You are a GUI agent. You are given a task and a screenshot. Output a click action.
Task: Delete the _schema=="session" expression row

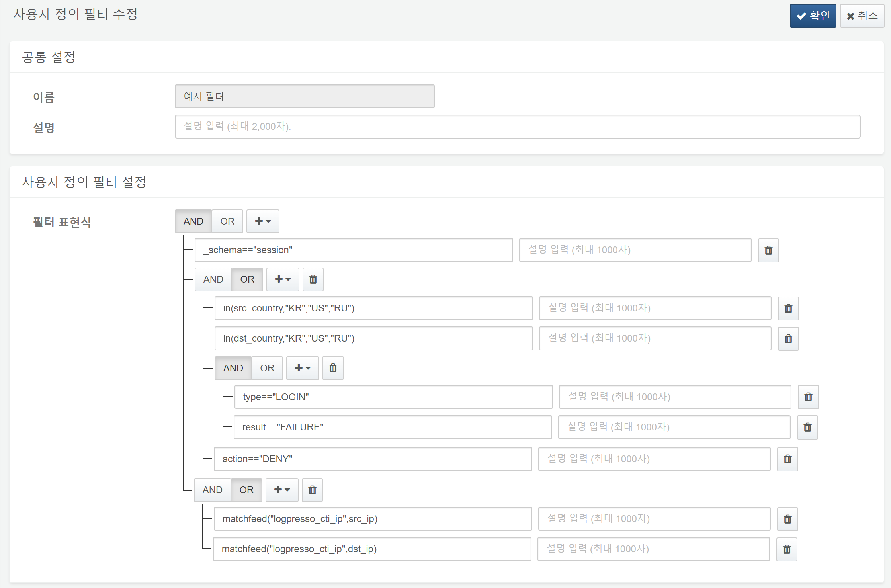768,250
